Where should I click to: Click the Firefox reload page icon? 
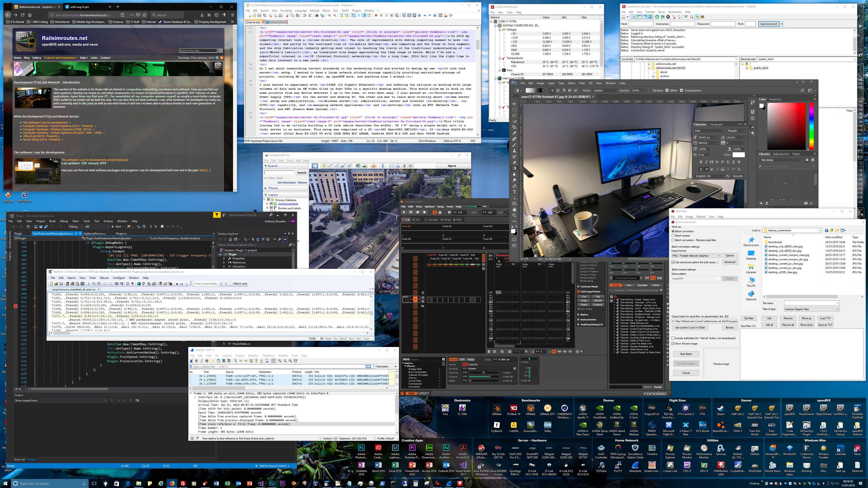tap(23, 15)
